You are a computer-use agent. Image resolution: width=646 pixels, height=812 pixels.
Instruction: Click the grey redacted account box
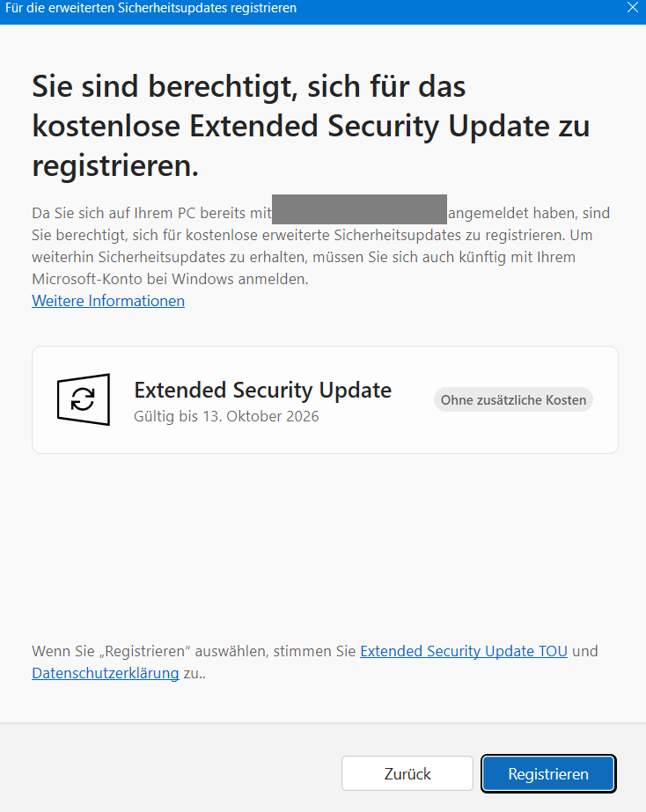359,209
